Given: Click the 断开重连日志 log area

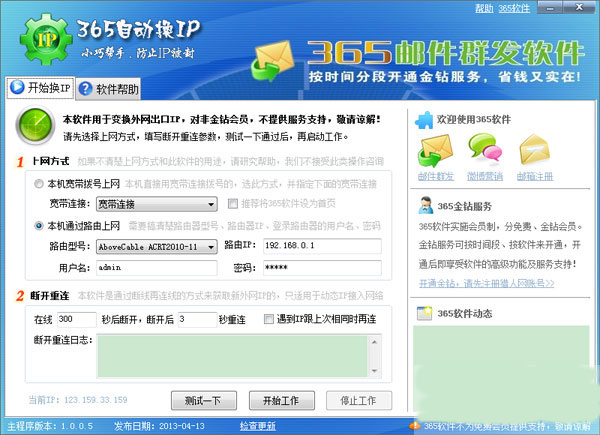Looking at the screenshot, I should 233,356.
